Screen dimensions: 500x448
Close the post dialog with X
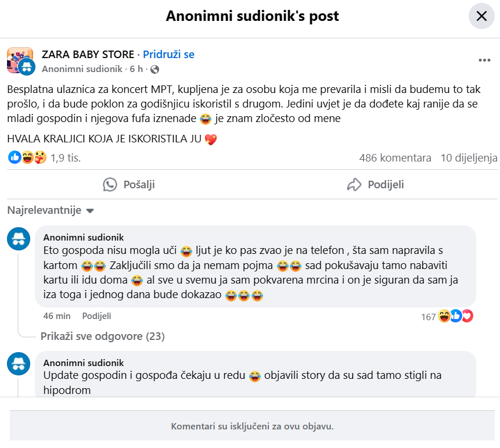pyautogui.click(x=481, y=16)
